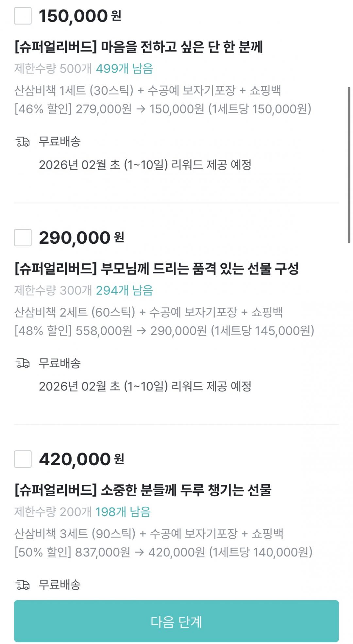This screenshot has height=644, width=353.
Task: Click the delivery truck icon under 290,000원 reward
Action: click(23, 363)
